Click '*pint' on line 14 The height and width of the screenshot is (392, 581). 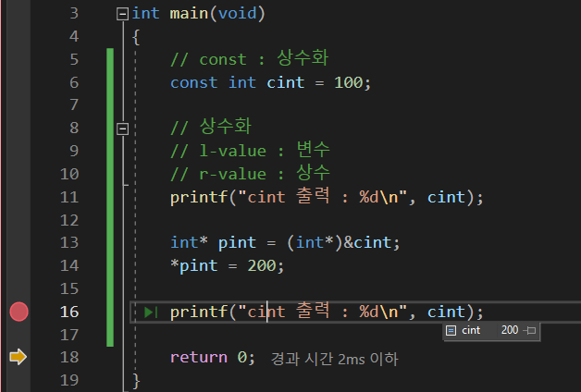click(193, 265)
